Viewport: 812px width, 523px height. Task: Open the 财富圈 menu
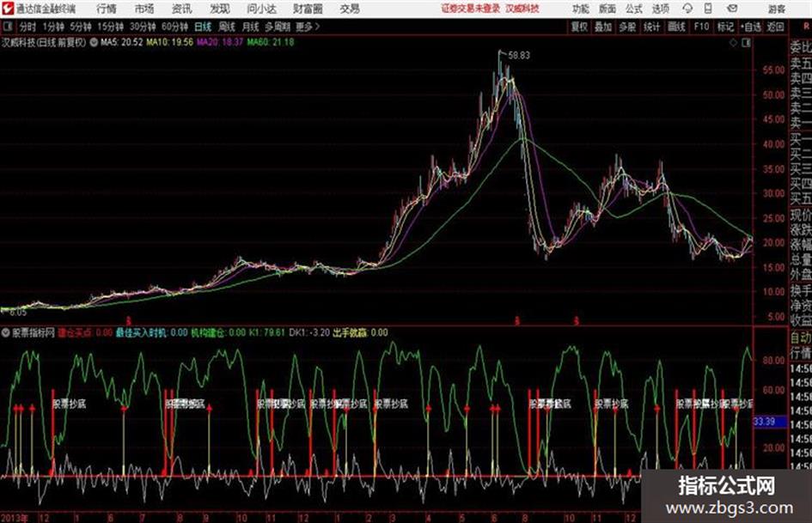(308, 9)
